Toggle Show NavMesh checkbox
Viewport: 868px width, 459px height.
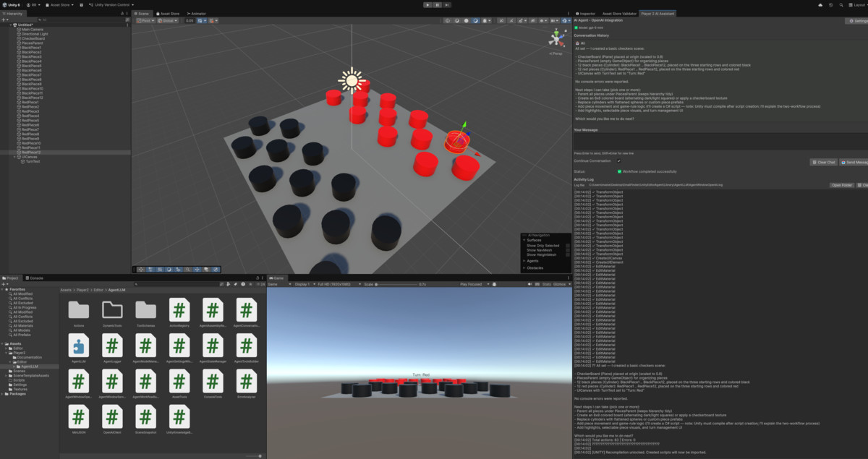pyautogui.click(x=568, y=250)
